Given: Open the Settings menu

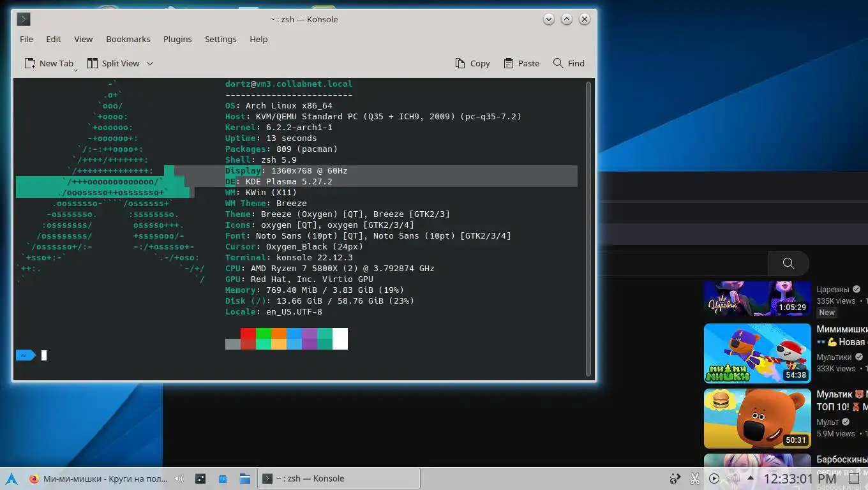Looking at the screenshot, I should 221,39.
